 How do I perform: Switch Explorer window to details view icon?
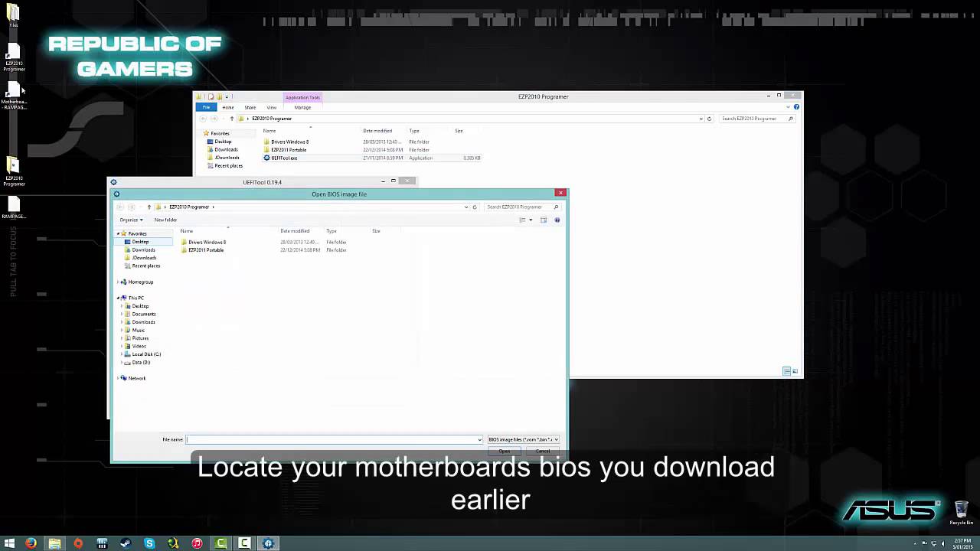coord(786,371)
